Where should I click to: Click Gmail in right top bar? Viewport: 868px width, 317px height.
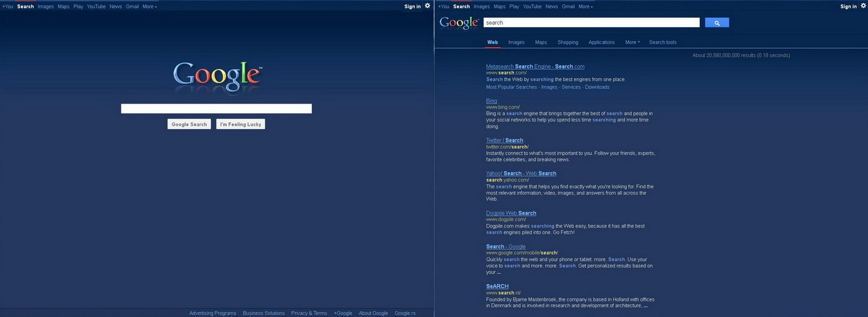coord(569,6)
